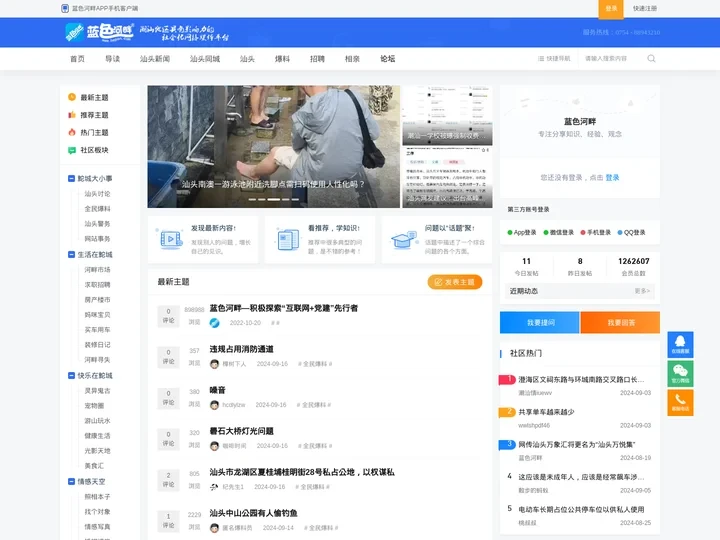Select the 最新主题 clock icon
Image resolution: width=720 pixels, height=540 pixels.
click(x=72, y=97)
